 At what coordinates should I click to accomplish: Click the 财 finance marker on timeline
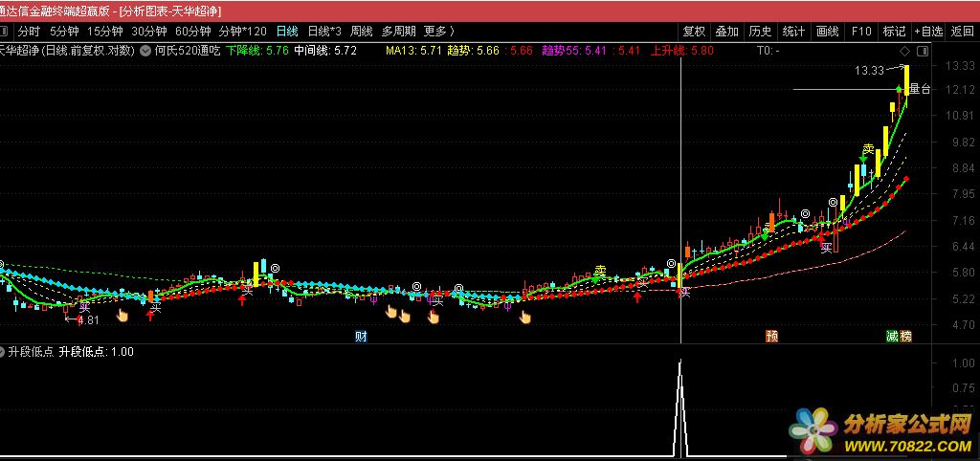(361, 336)
